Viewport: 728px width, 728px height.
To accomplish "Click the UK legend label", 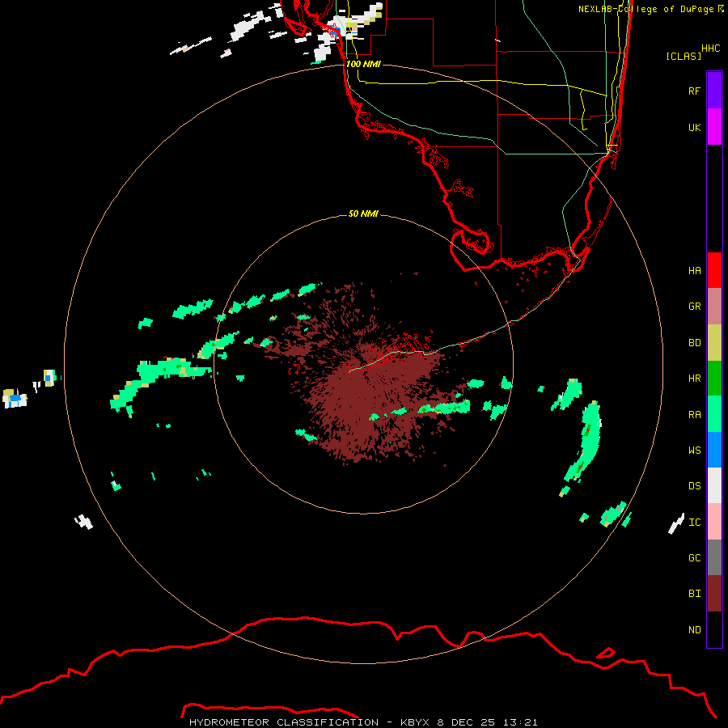I will pos(694,127).
